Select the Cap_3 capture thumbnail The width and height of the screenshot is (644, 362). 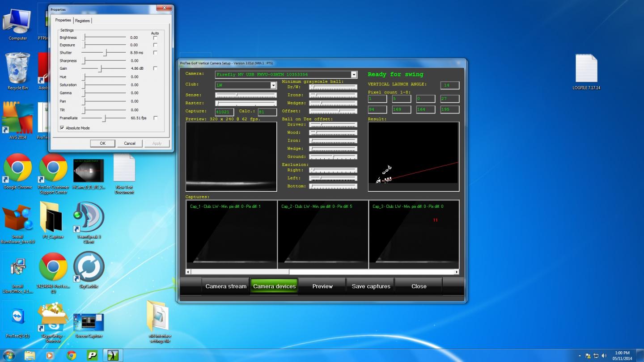pos(414,234)
